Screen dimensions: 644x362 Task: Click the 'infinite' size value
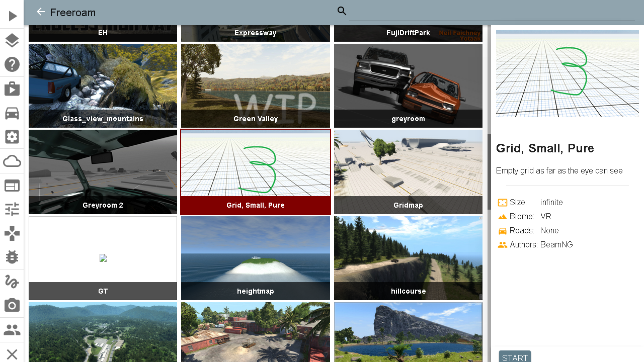tap(551, 203)
